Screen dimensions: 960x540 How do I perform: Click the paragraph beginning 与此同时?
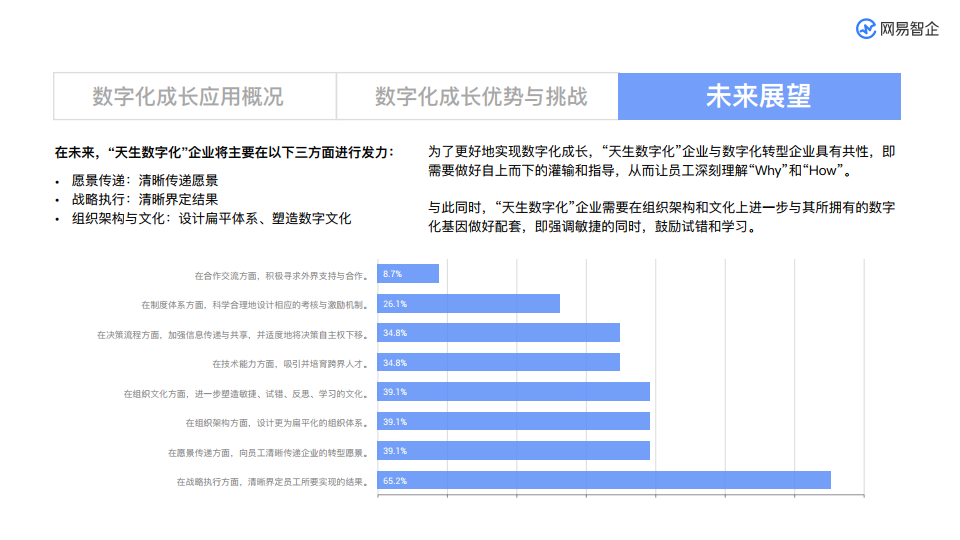660,217
